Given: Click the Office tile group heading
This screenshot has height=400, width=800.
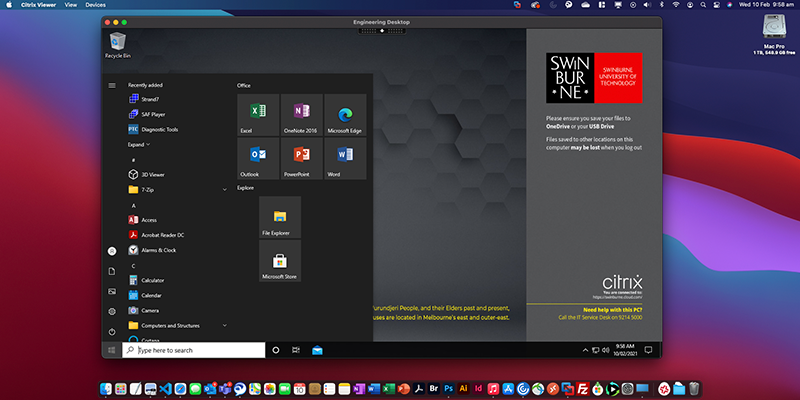Looking at the screenshot, I should (x=244, y=86).
